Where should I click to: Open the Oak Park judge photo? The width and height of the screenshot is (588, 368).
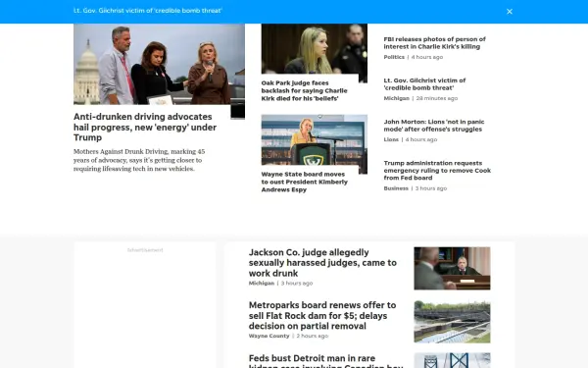(315, 49)
